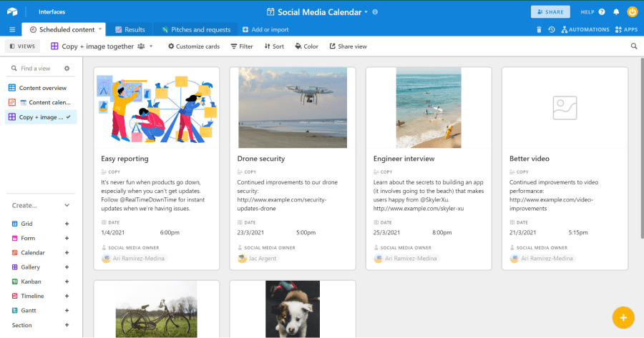644x338 pixels.
Task: Add a new Gantt view
Action: 67,311
